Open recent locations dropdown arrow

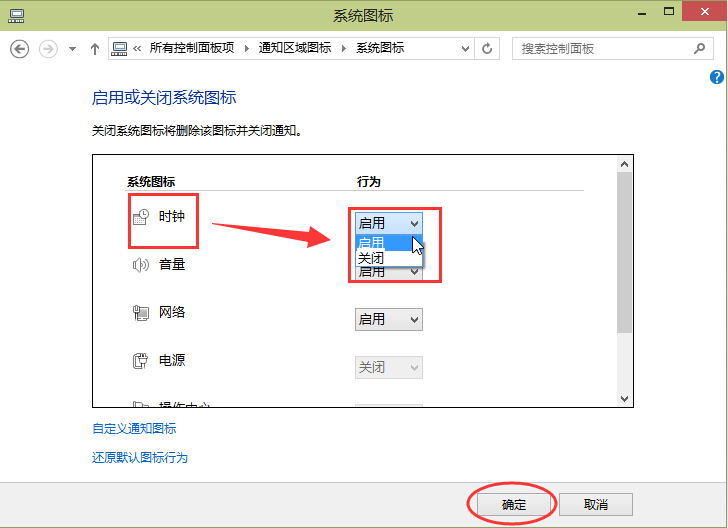tap(72, 48)
